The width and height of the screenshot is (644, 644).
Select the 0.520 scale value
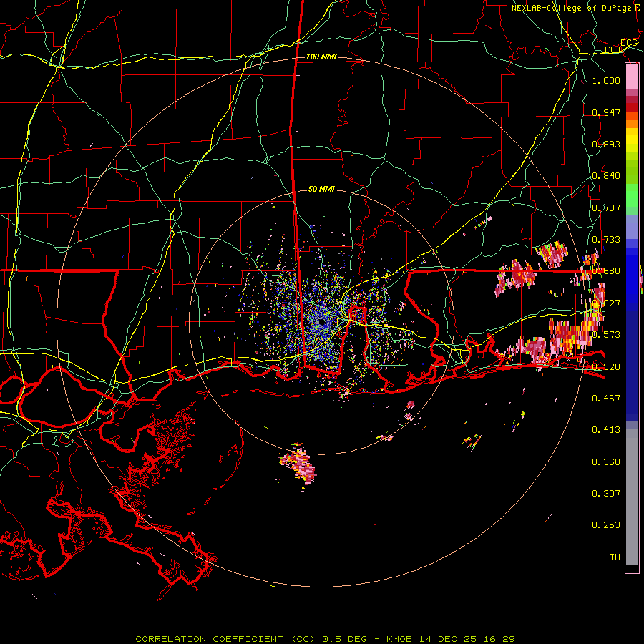click(606, 367)
